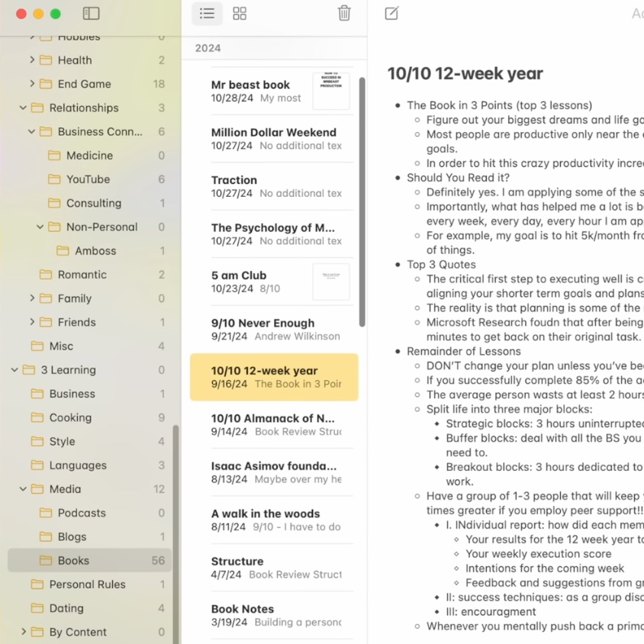Open the Isaac Asimov founda... note
The width and height of the screenshot is (644, 644).
[x=274, y=472]
